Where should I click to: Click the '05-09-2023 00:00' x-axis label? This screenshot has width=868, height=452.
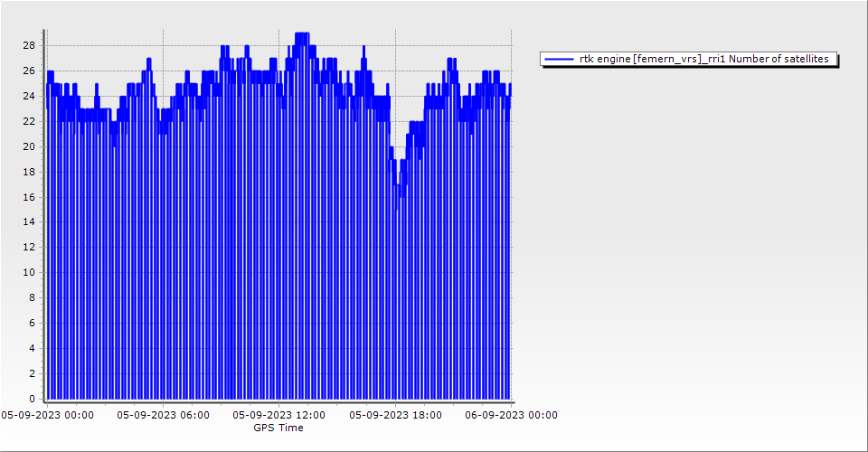47,415
